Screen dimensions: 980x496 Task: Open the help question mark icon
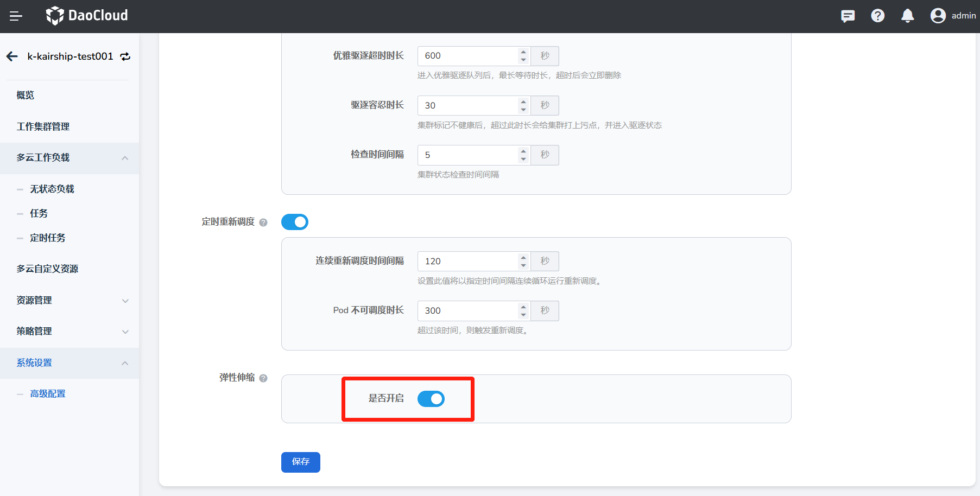[877, 16]
